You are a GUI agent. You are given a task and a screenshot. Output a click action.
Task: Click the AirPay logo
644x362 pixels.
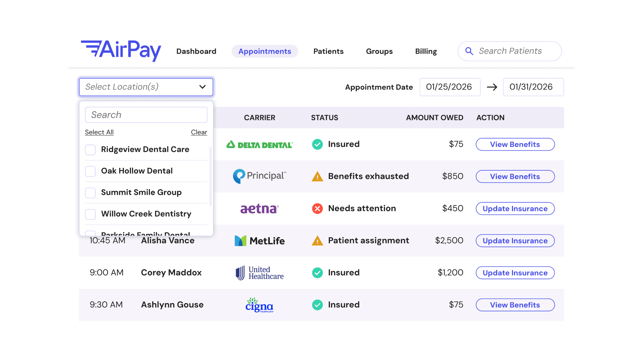click(x=121, y=51)
